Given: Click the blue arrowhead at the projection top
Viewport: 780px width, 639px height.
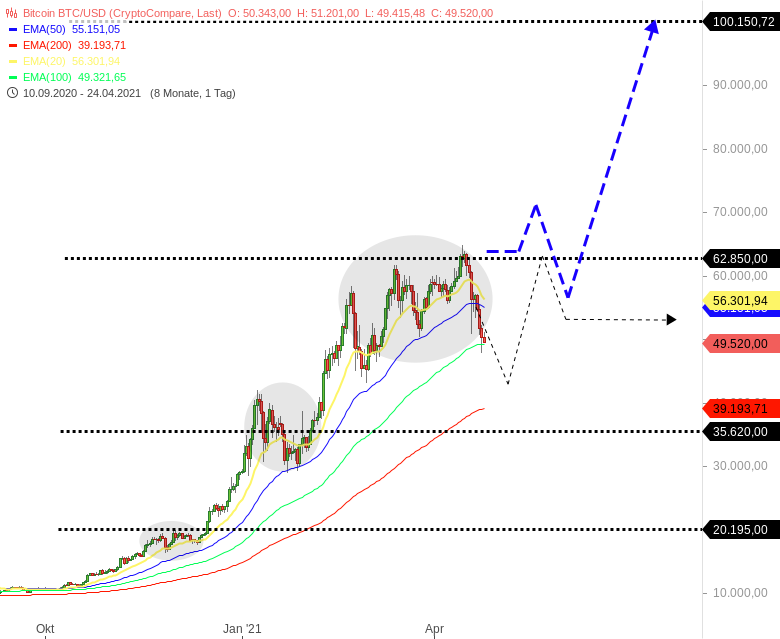Looking at the screenshot, I should coord(652,27).
